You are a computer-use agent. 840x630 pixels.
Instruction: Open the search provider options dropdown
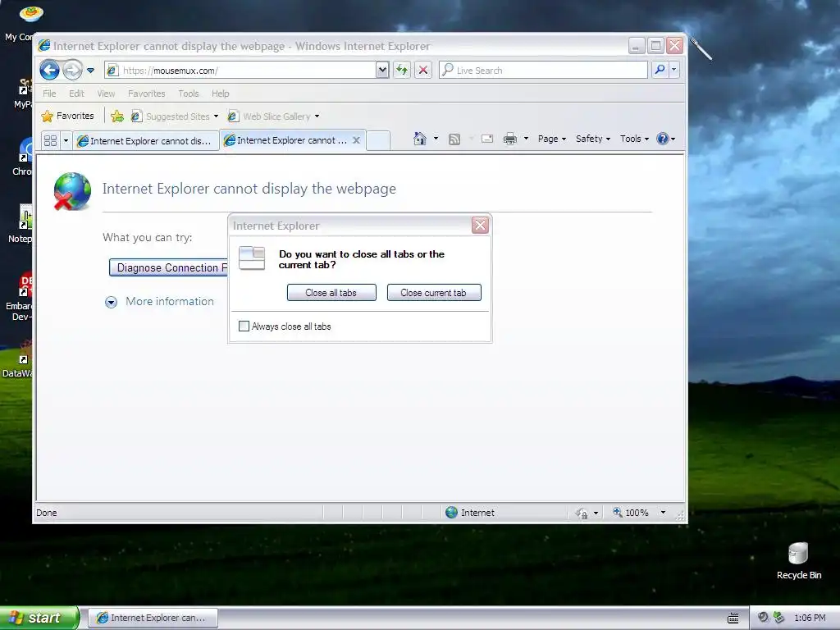(x=674, y=71)
